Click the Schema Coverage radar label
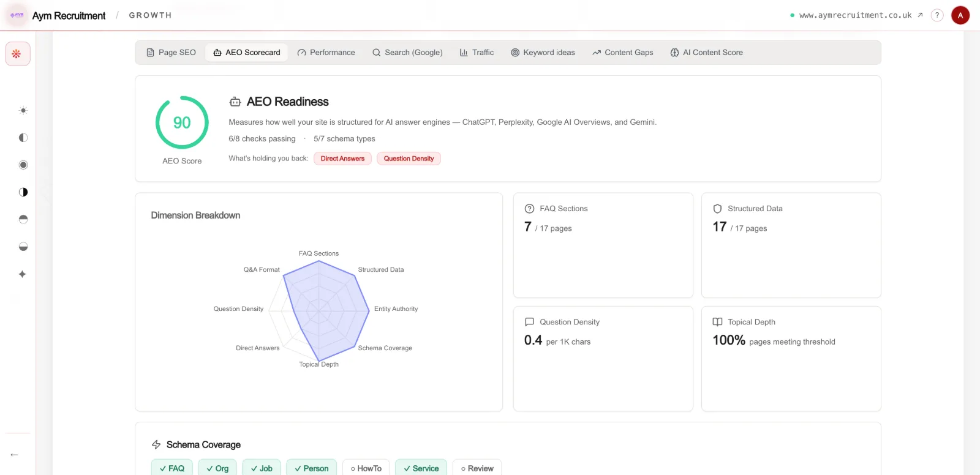Viewport: 980px width, 475px height. point(385,348)
